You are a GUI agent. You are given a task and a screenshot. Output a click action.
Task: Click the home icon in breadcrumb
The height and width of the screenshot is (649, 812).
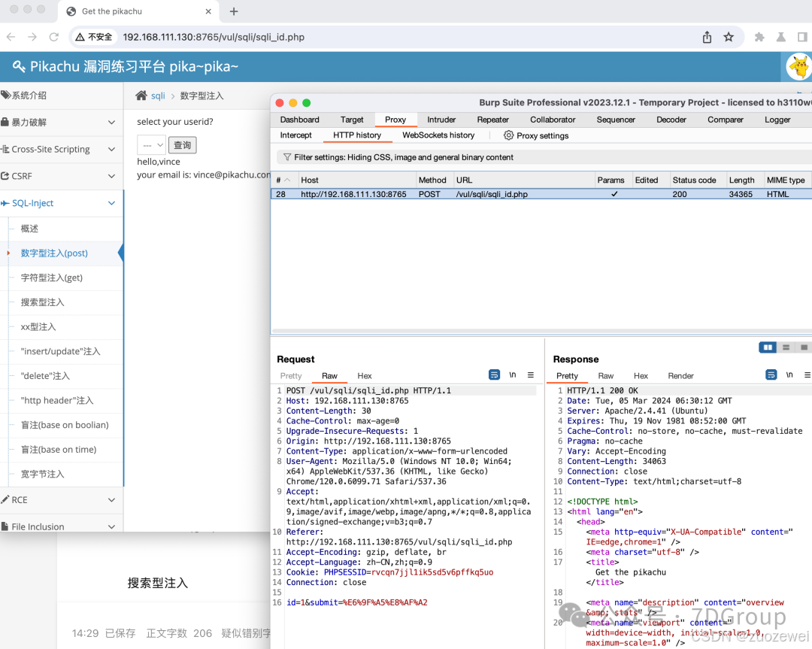141,96
